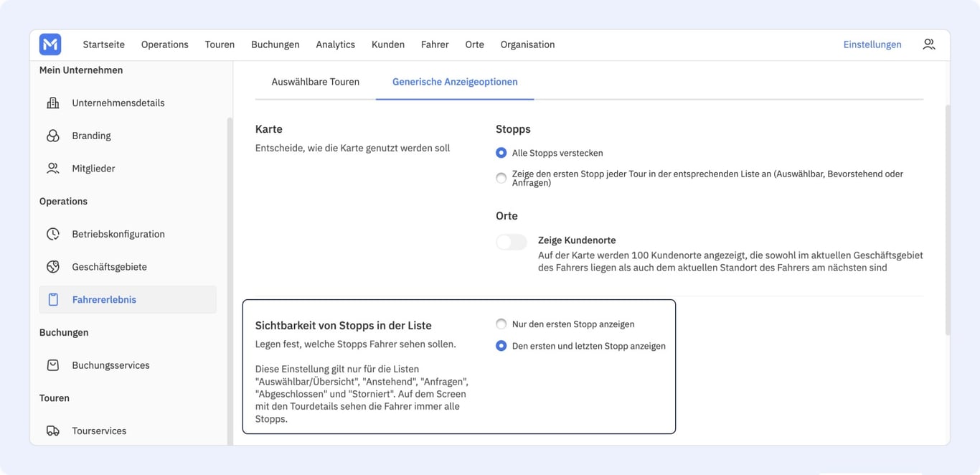
Task: Click the Geschäftsgebiete globe icon
Action: pos(53,267)
